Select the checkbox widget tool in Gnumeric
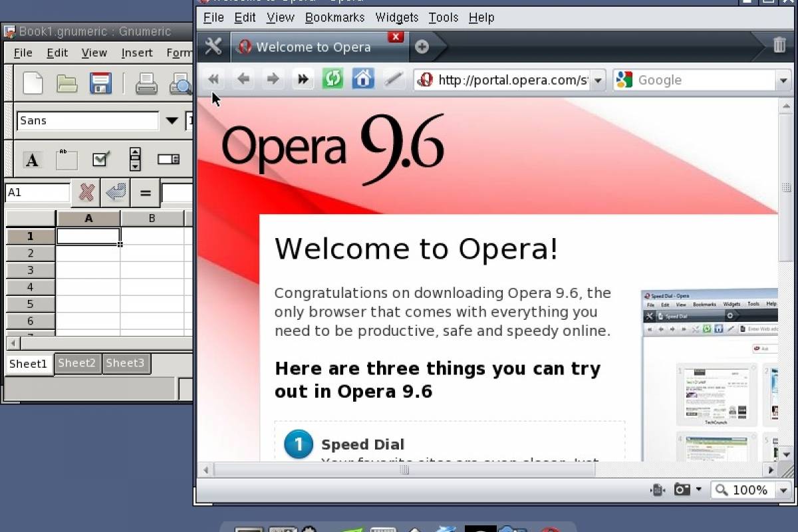The height and width of the screenshot is (532, 798). point(101,160)
